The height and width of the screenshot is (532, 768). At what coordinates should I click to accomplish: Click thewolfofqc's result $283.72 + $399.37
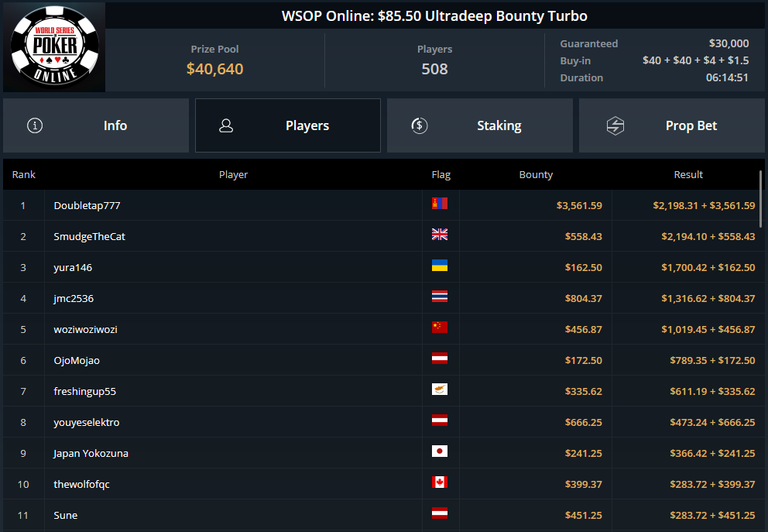pyautogui.click(x=713, y=485)
